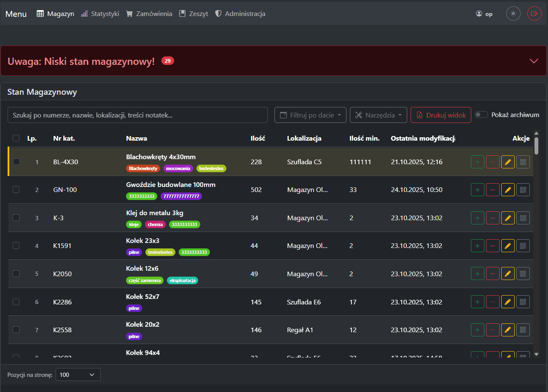Open the Statystyki menu item
This screenshot has width=548, height=392.
100,14
